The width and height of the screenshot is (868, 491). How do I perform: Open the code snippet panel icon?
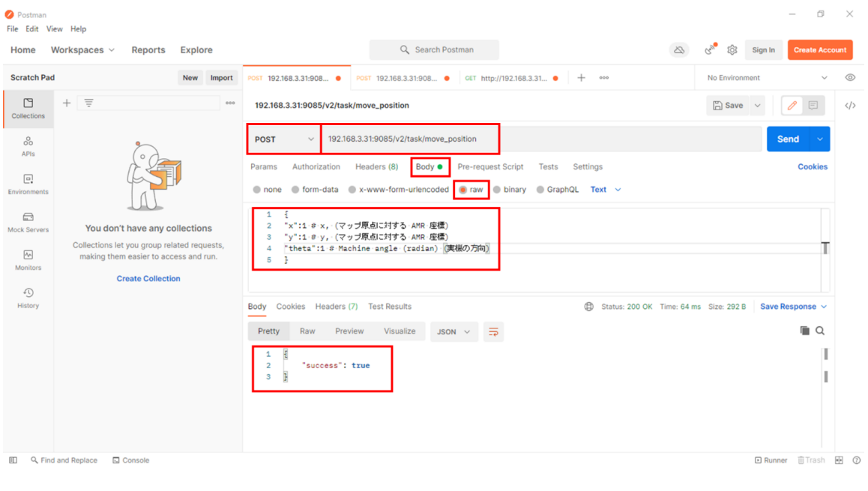click(x=850, y=106)
